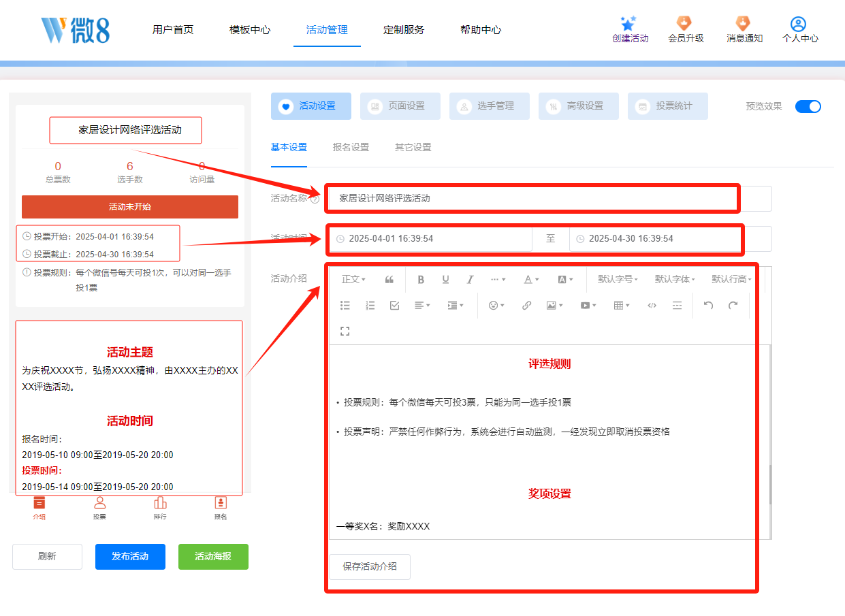Insert a horizontal divider line
845x616 pixels.
click(677, 306)
